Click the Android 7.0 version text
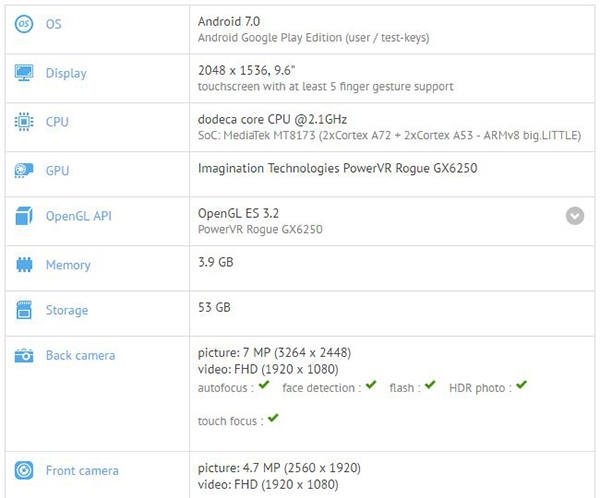This screenshot has height=498, width=600. (229, 17)
